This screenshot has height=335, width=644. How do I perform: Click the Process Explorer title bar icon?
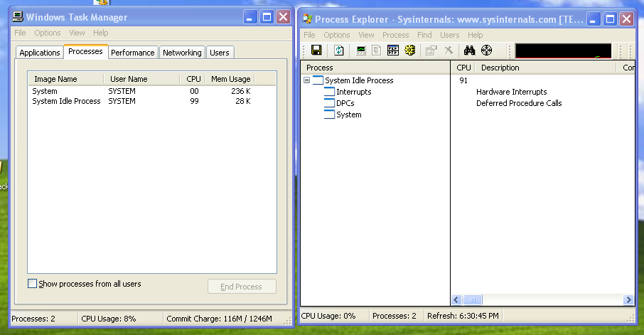tap(307, 19)
